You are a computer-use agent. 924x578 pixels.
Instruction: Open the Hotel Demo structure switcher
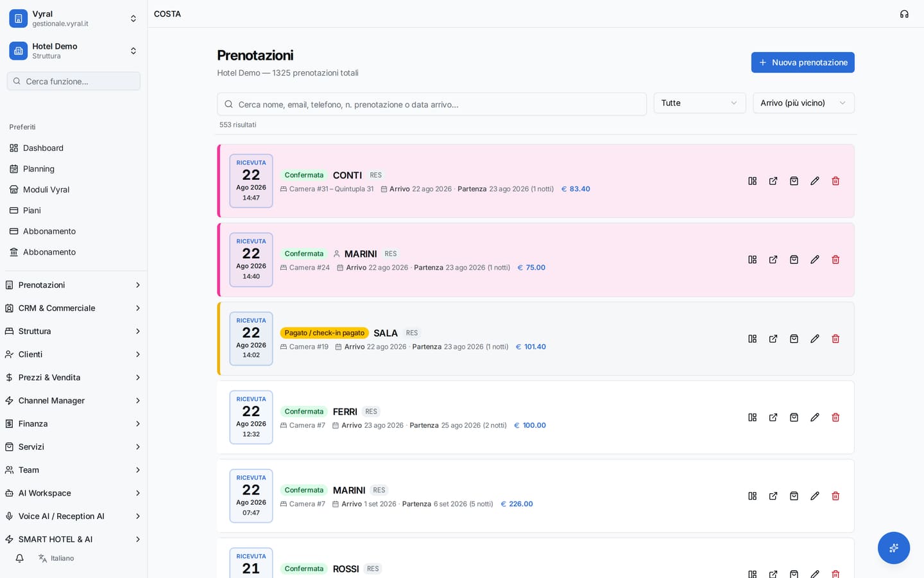coord(74,51)
